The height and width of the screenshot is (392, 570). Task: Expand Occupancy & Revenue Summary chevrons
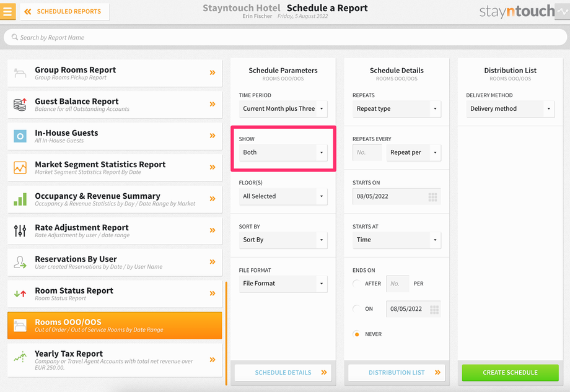tap(213, 199)
